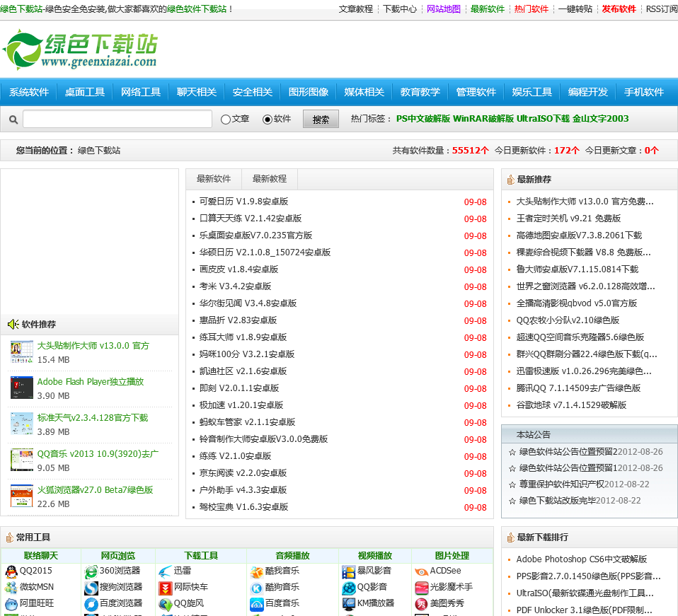Click the 绿色下载站 site logo

point(79,50)
